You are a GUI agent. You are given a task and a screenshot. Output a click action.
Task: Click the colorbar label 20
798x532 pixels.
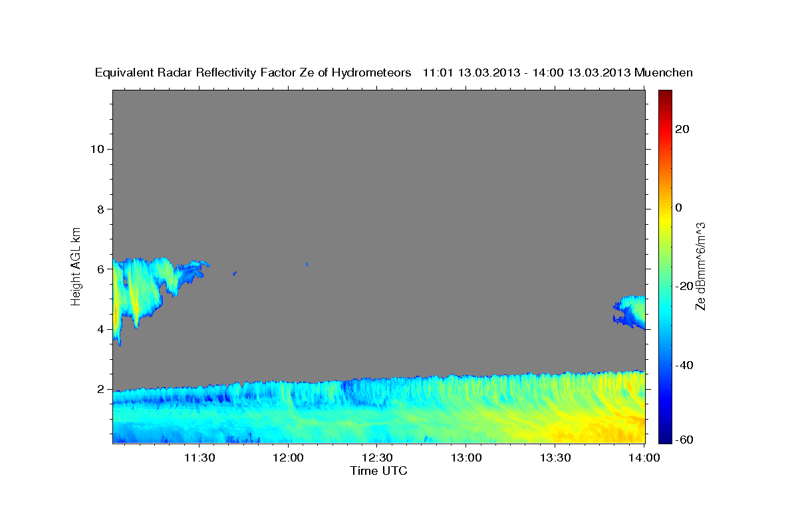coord(682,129)
